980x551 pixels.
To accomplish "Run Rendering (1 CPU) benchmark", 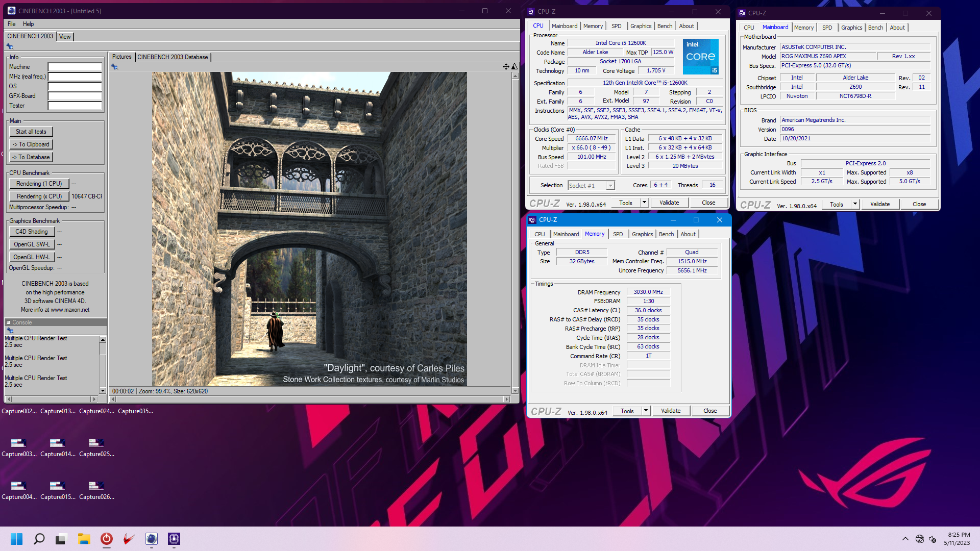I will (x=39, y=184).
